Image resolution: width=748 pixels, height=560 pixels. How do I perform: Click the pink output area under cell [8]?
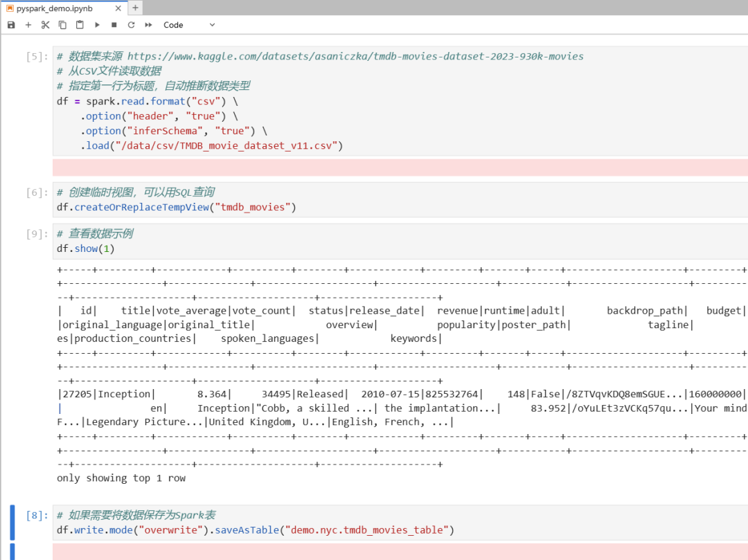click(400, 552)
